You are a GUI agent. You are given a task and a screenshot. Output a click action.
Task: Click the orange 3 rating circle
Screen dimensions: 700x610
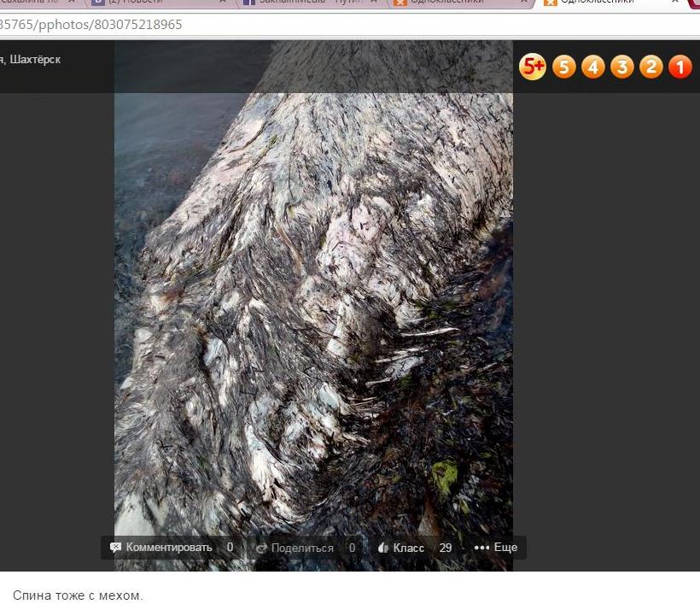click(x=622, y=66)
